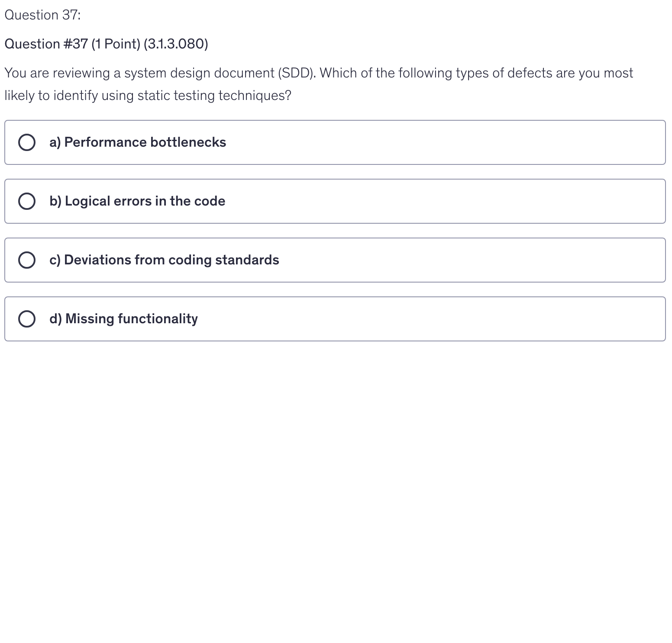Select the radio button for Performance bottlenecks
Viewport: 672px width, 643px height.
[27, 142]
